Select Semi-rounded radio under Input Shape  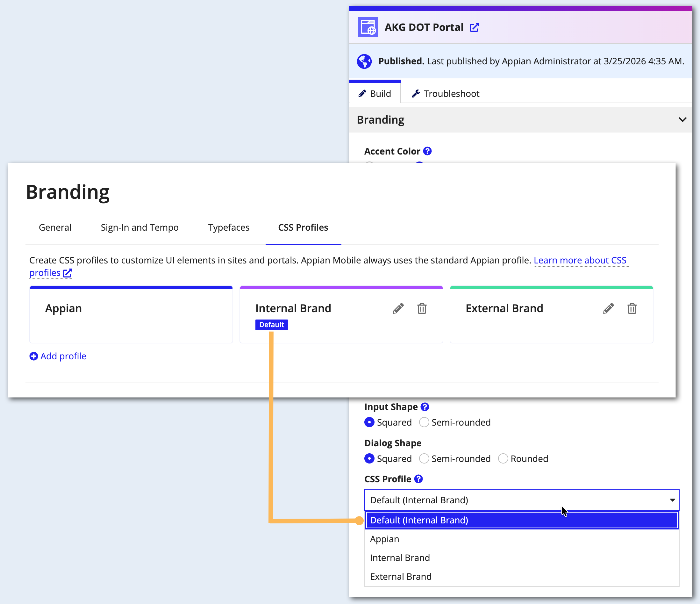pos(424,422)
